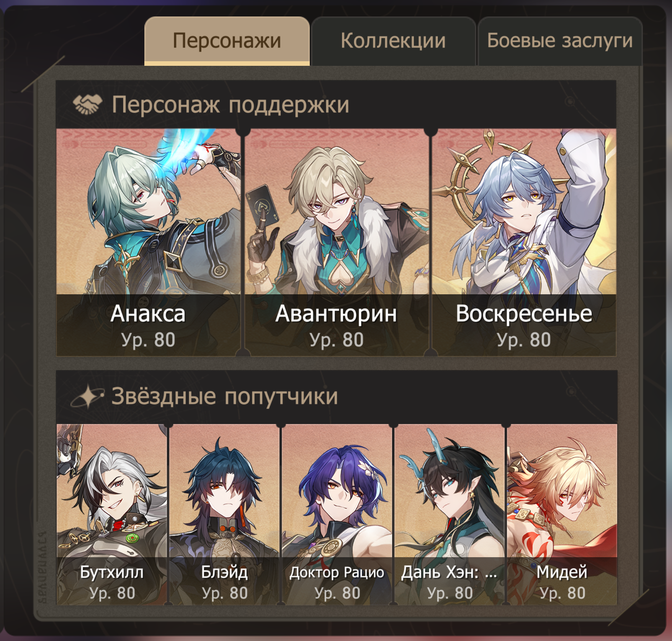The image size is (672, 641).
Task: Open the Коллекции tab
Action: [393, 41]
